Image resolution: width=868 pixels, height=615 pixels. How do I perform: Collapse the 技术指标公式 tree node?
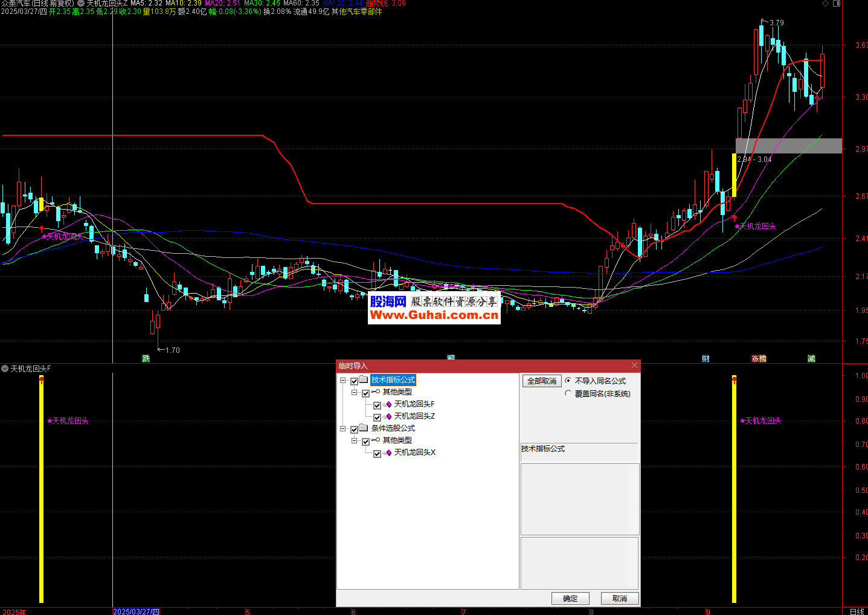tap(343, 381)
